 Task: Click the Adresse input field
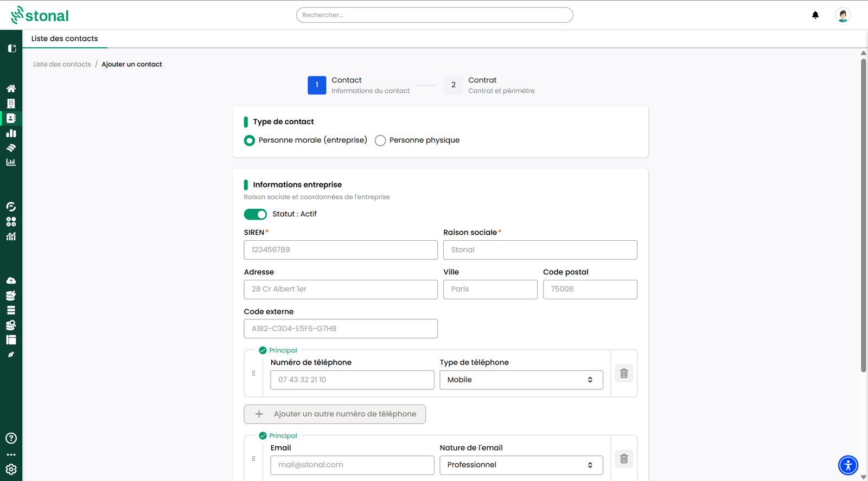341,290
